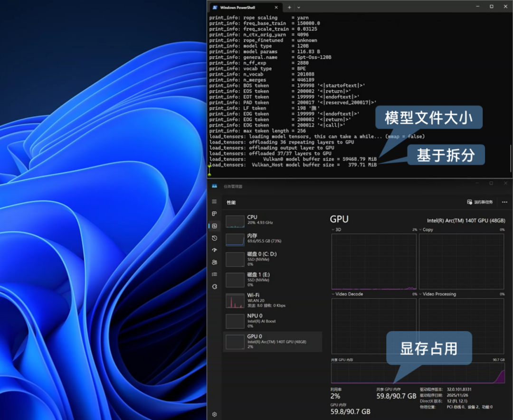Select 磁盘 0 (C: D:) entry
The image size is (513, 420).
pyautogui.click(x=273, y=259)
